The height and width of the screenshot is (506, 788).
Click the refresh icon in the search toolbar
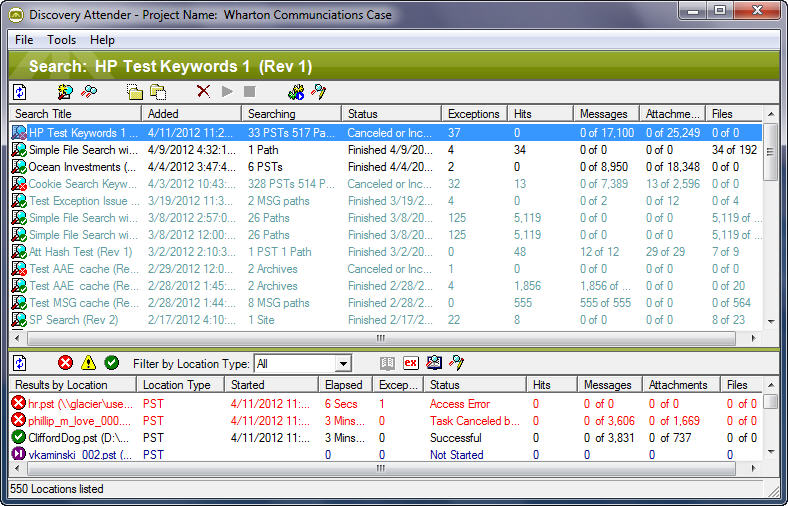(20, 92)
